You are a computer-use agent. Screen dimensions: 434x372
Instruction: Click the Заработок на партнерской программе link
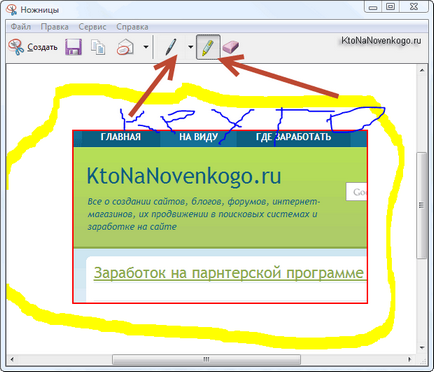point(229,273)
